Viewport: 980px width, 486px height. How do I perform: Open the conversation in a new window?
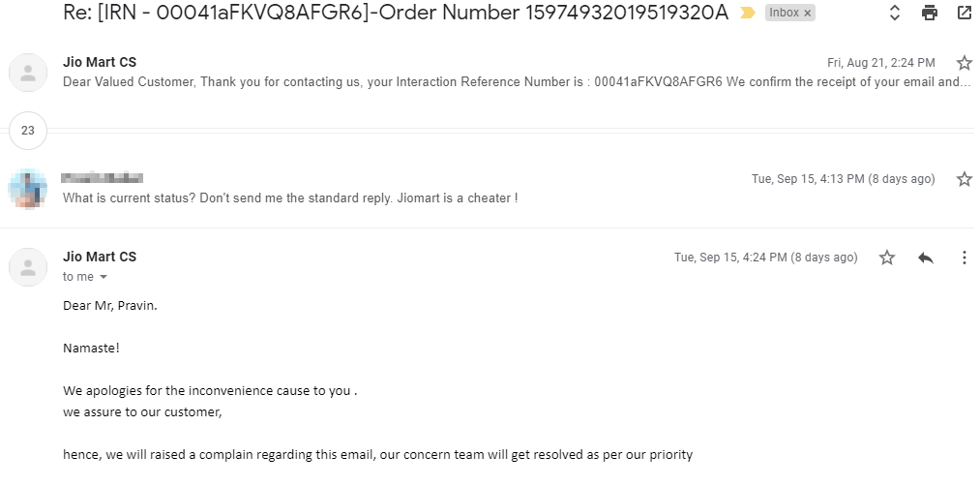[965, 13]
